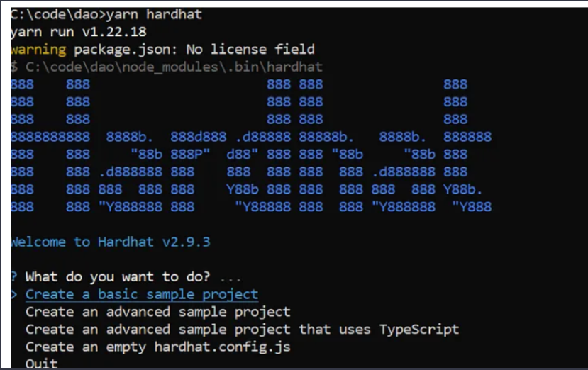
Task: Click the C:\code\dao prompt path
Action: click(56, 14)
